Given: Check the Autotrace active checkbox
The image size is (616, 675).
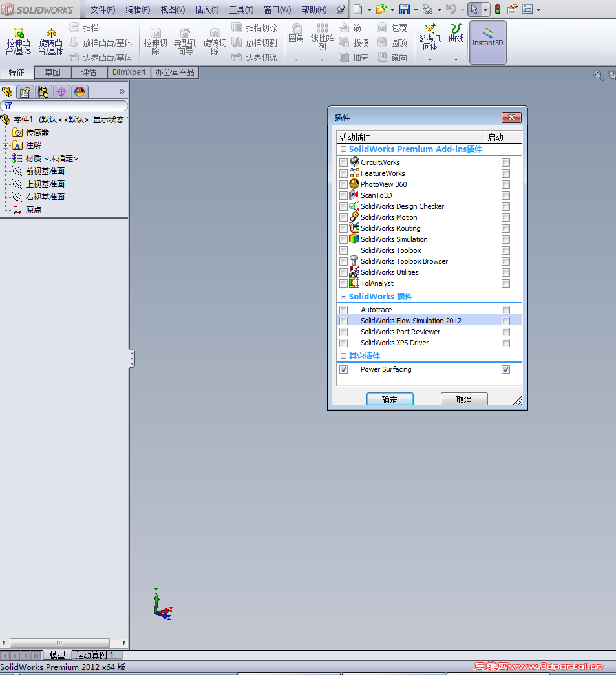Looking at the screenshot, I should (x=343, y=310).
